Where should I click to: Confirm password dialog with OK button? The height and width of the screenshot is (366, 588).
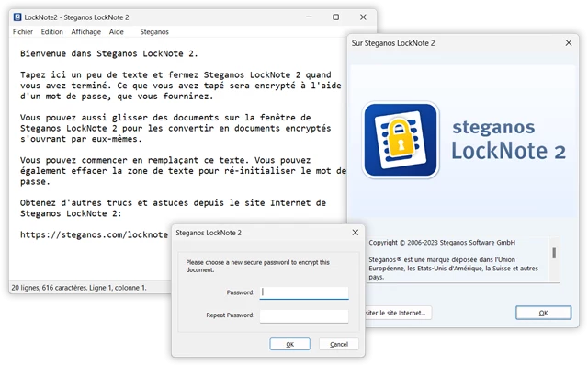click(290, 344)
